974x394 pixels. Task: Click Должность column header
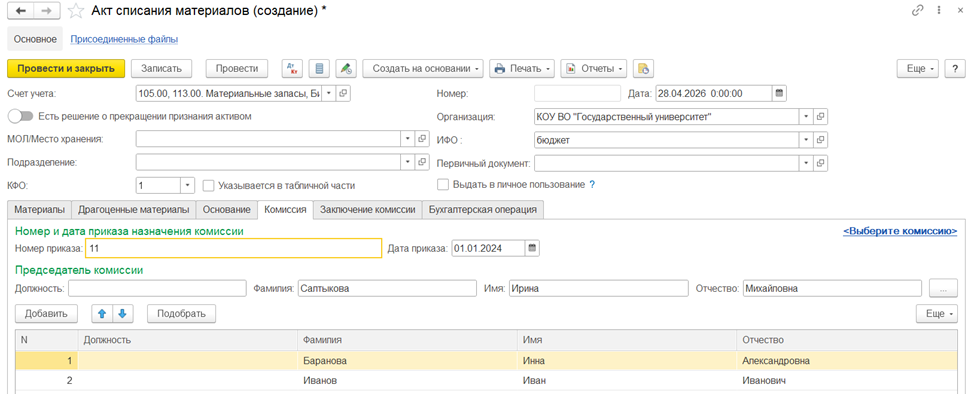pos(188,341)
